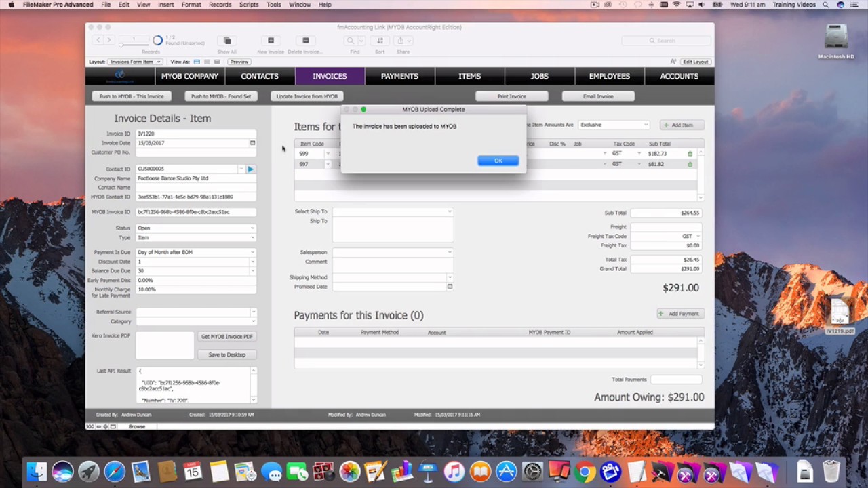
Task: Switch to the EMPLOYEES tab
Action: point(610,77)
